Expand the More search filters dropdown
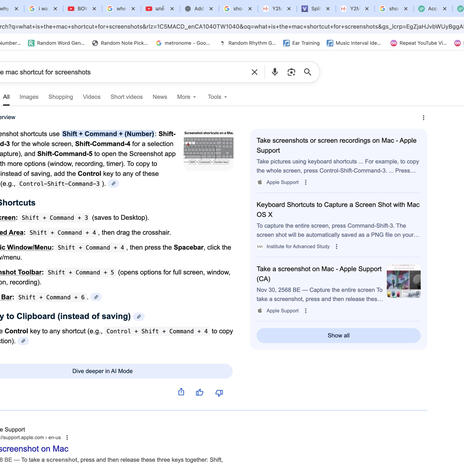The image size is (464, 464). [x=186, y=97]
